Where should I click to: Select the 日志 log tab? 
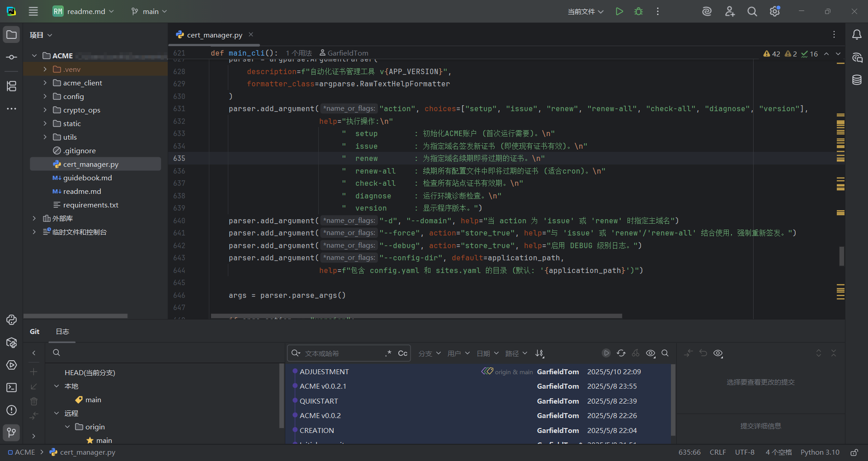pos(62,331)
